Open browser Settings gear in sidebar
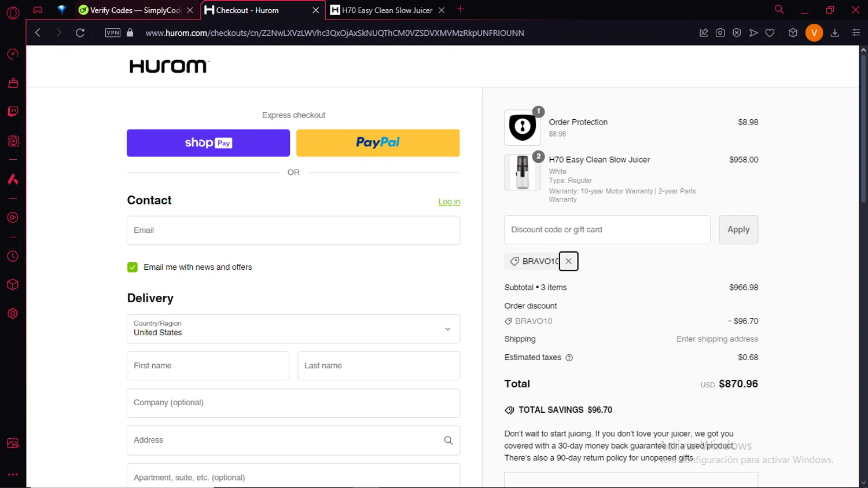The height and width of the screenshot is (488, 868). 13,313
